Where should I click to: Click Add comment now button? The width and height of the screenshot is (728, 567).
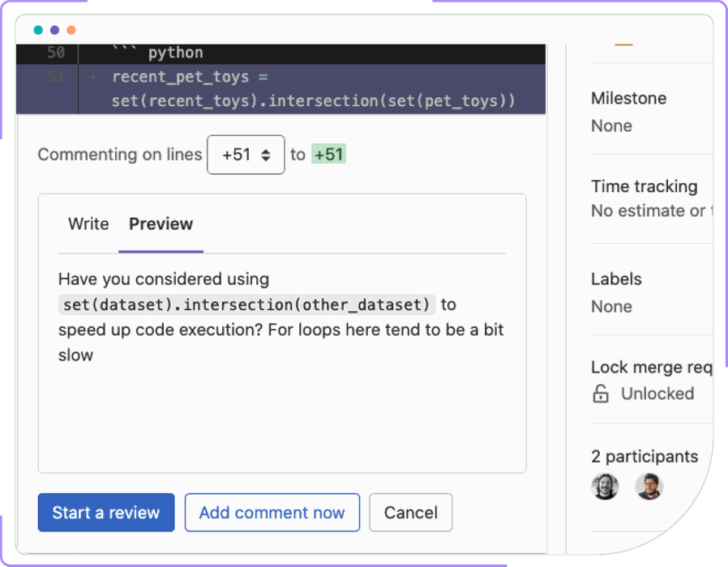[x=272, y=512]
